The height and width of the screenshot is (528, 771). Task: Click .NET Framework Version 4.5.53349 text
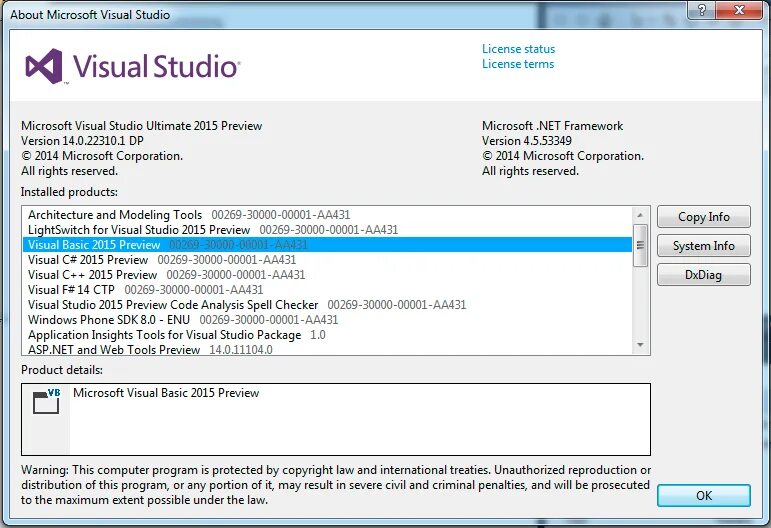click(527, 141)
